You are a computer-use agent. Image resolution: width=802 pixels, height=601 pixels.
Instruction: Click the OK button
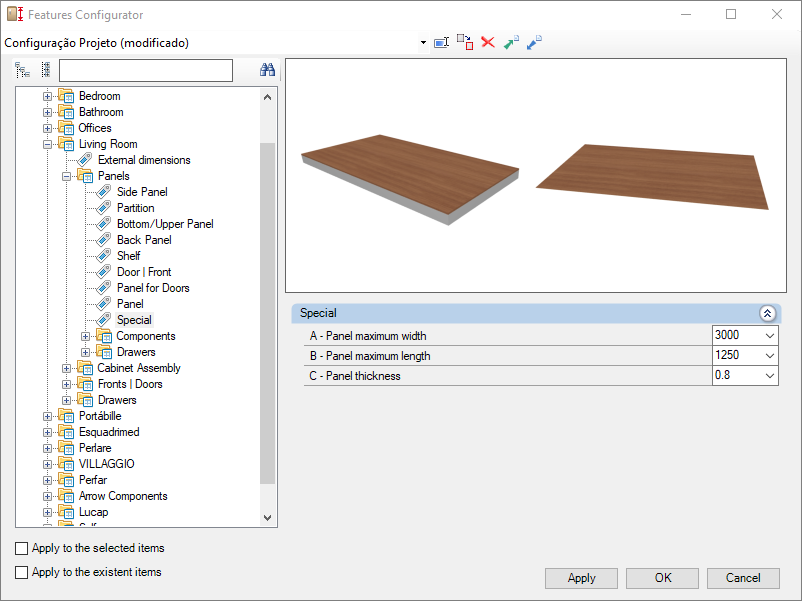pos(662,578)
